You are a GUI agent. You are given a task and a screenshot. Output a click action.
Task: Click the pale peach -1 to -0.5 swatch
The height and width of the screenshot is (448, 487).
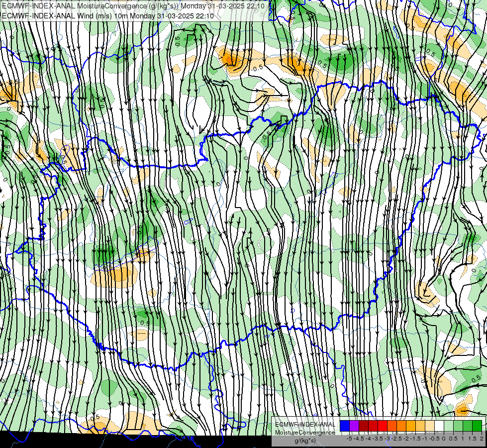(429, 426)
